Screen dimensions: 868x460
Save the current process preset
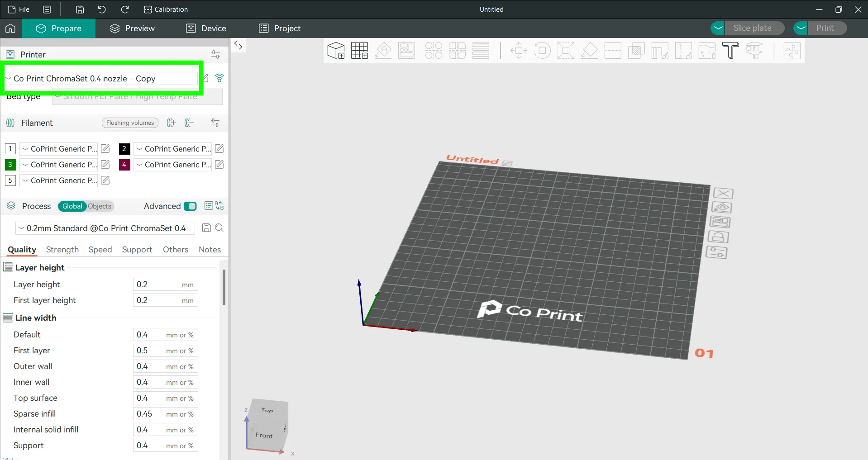pyautogui.click(x=206, y=228)
